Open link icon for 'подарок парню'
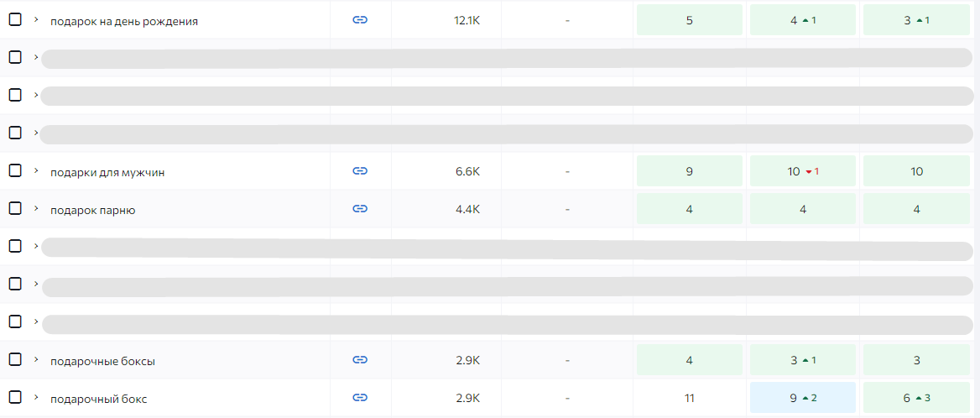Screen dimensions: 980x418 click(x=360, y=209)
